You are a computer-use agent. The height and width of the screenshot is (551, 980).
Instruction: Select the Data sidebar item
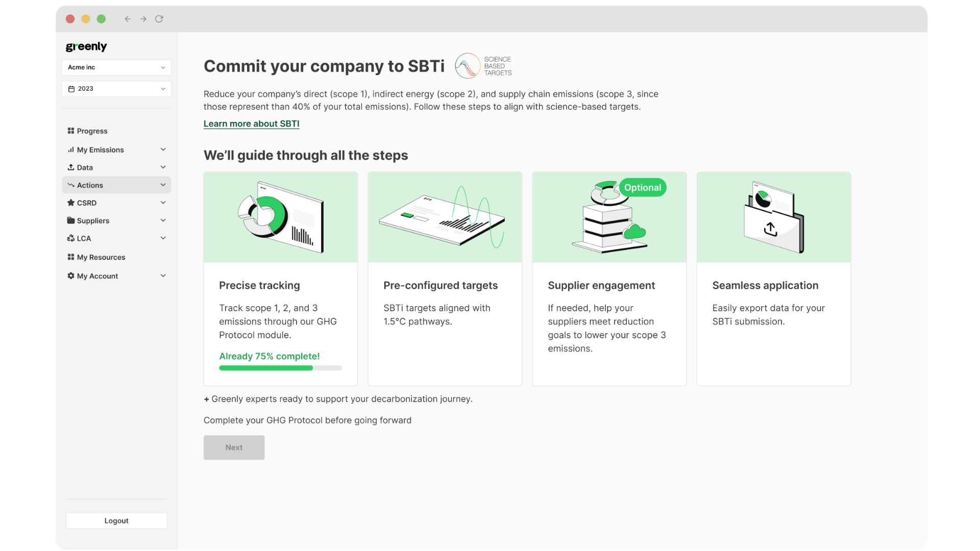click(x=116, y=167)
